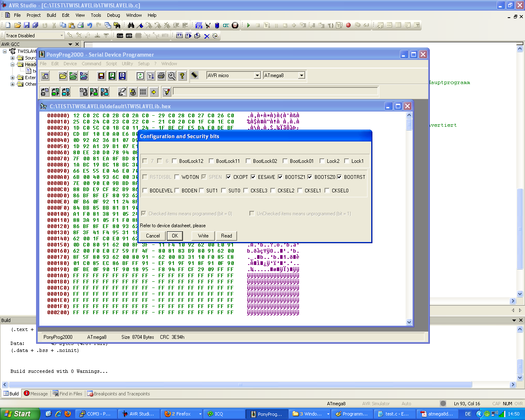Click the Write Data memory icon
525x420 pixels.
[x=105, y=92]
